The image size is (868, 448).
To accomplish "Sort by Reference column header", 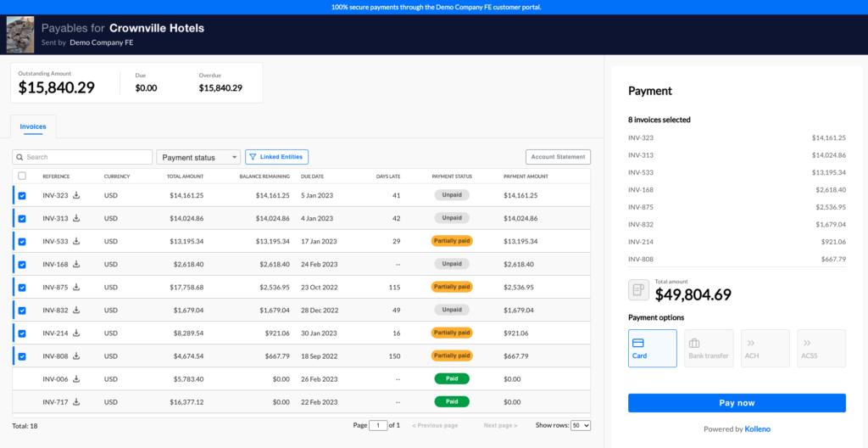I will click(56, 176).
